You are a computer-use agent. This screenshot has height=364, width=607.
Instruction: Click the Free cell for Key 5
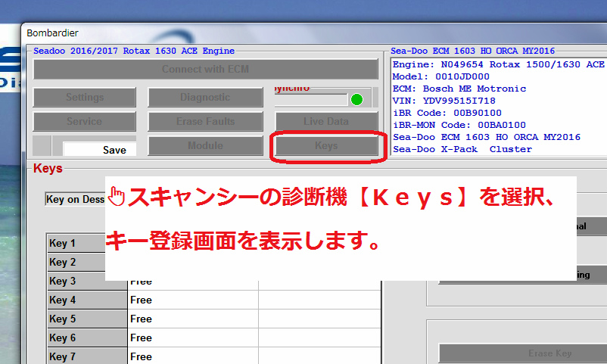(193, 319)
